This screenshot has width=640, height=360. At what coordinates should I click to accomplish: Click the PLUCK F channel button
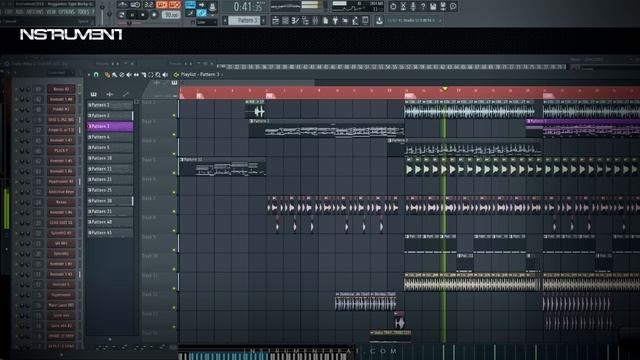[x=61, y=151]
